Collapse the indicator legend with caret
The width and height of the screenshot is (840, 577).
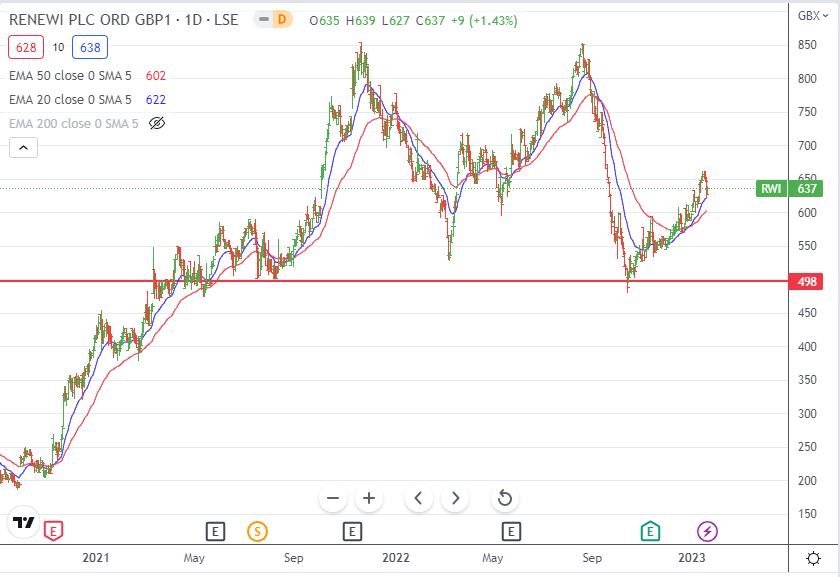tap(24, 147)
